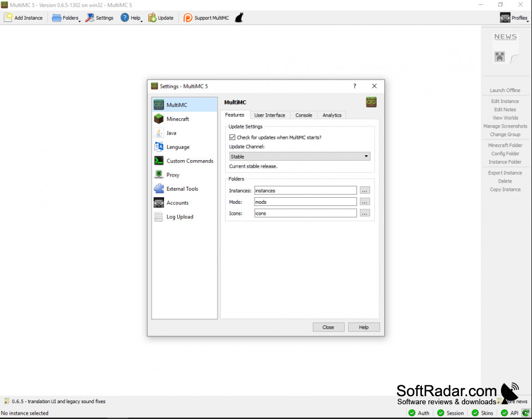Click the refresh status icon
Image resolution: width=532 pixels, height=419 pixels.
click(525, 413)
